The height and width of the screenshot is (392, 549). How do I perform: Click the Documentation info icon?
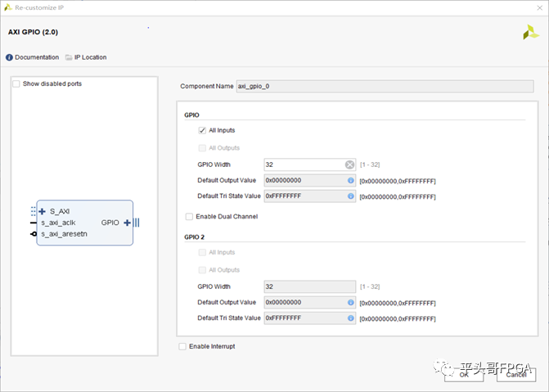click(x=9, y=57)
